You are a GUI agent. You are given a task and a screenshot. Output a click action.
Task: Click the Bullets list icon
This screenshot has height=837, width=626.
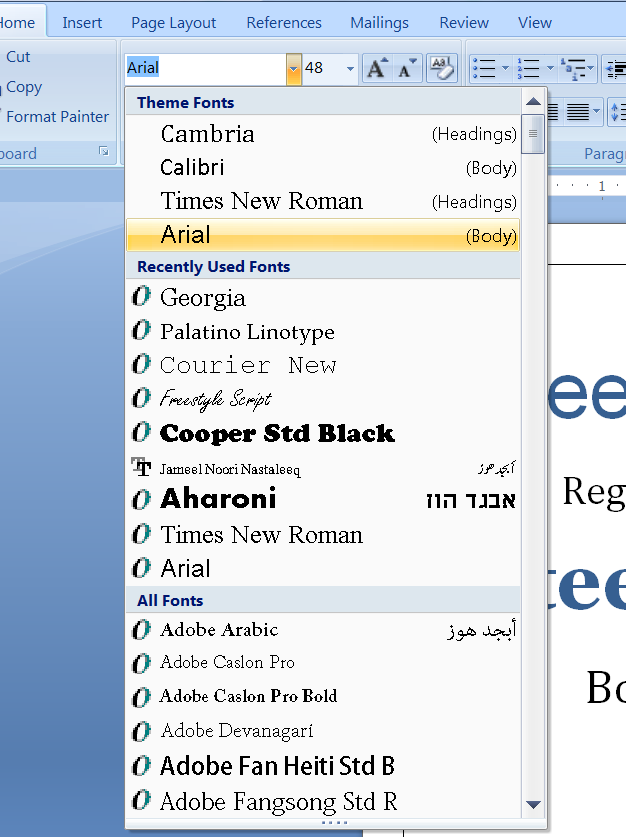click(x=485, y=68)
